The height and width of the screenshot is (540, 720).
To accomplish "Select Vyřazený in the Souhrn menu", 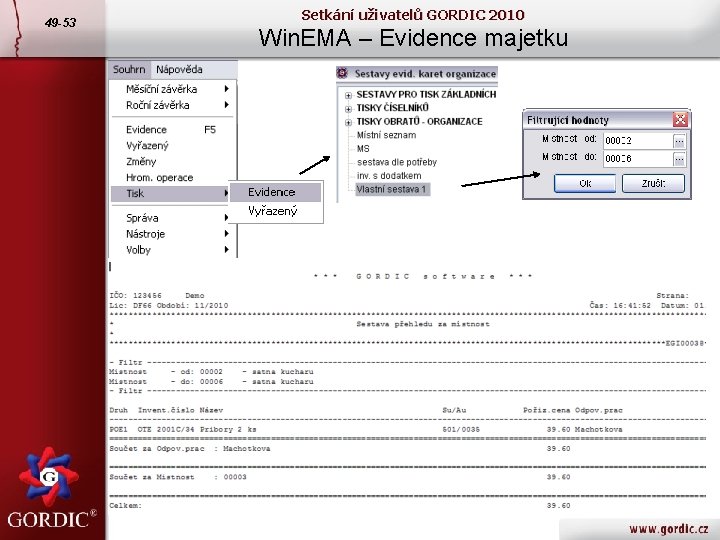I will tap(174, 146).
